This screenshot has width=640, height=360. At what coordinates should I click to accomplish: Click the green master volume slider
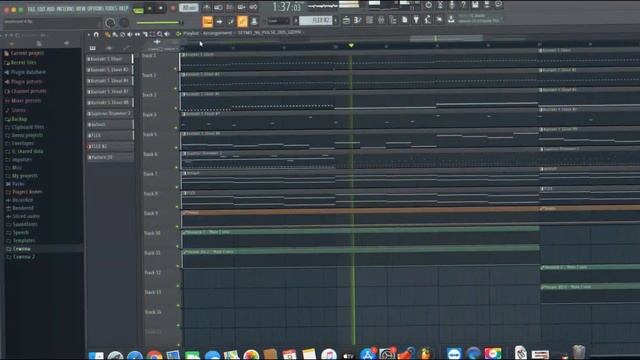point(159,22)
